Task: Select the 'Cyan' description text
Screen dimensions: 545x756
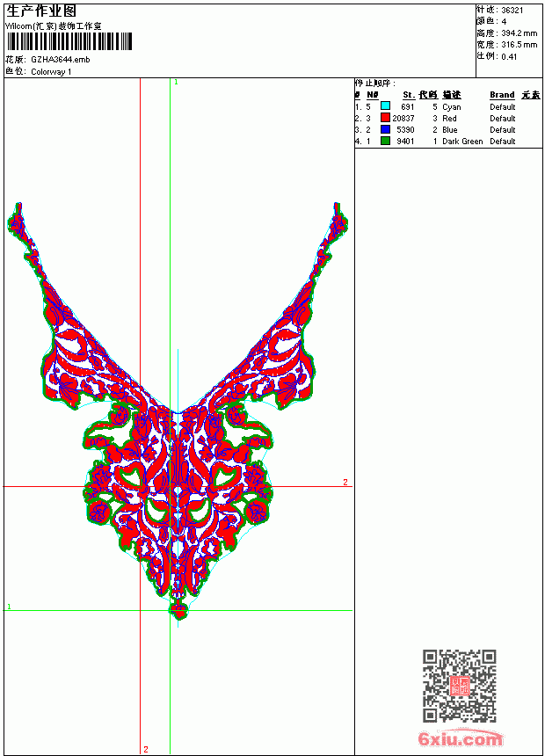Action: [452, 107]
